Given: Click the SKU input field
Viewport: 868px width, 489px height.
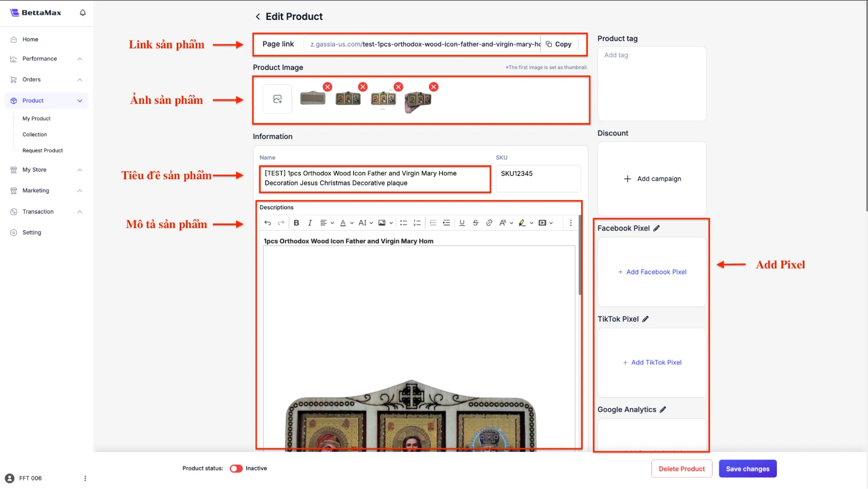Looking at the screenshot, I should point(538,178).
